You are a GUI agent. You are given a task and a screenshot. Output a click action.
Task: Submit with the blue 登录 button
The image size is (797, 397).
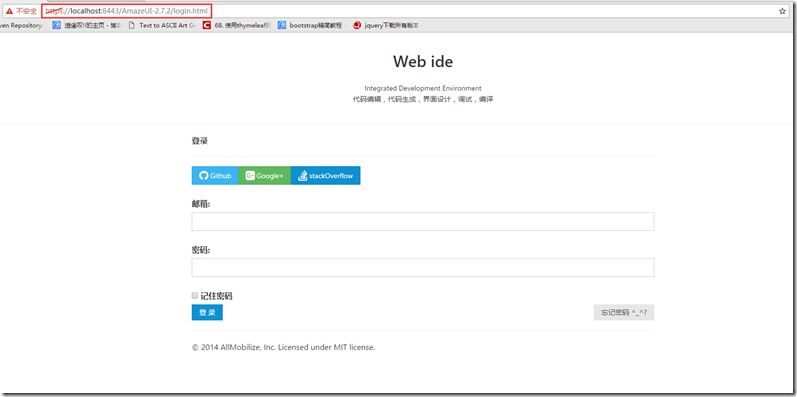click(x=207, y=313)
